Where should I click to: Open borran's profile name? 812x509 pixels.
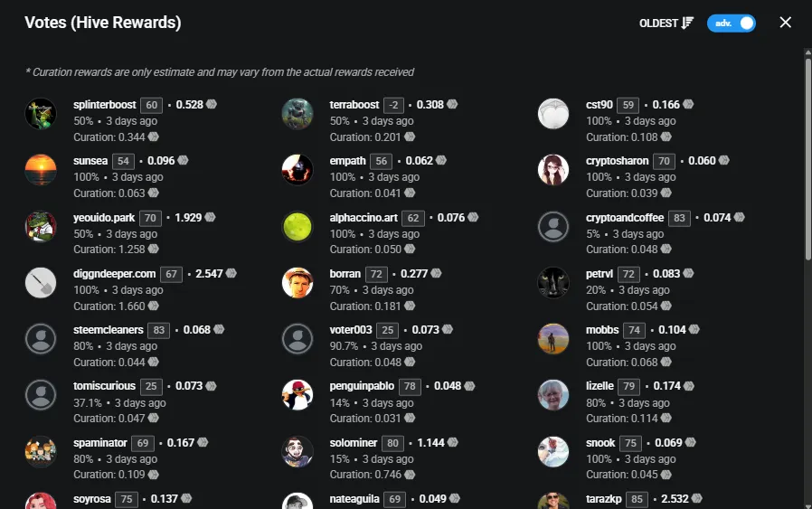[345, 273]
